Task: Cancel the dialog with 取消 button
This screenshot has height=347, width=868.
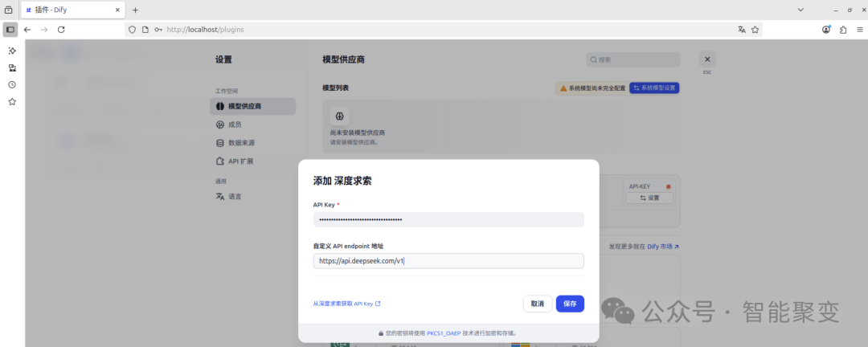Action: (x=537, y=304)
